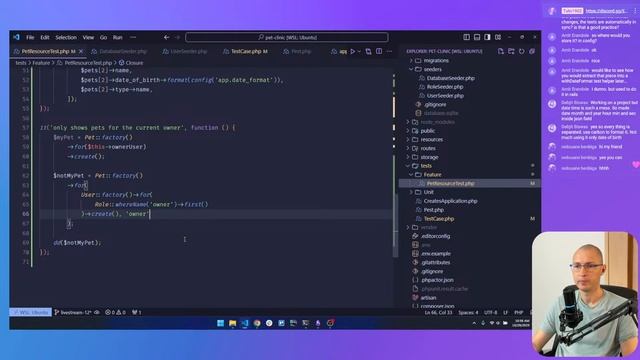The width and height of the screenshot is (640, 360).
Task: Switch to the Pest.php tab
Action: click(301, 51)
